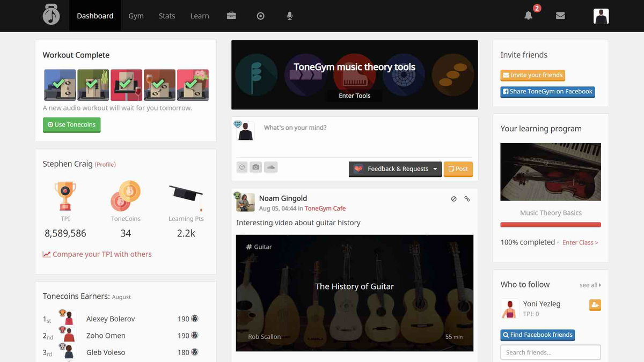Click the ToneGym kettlebell logo
644x362 pixels.
click(52, 15)
